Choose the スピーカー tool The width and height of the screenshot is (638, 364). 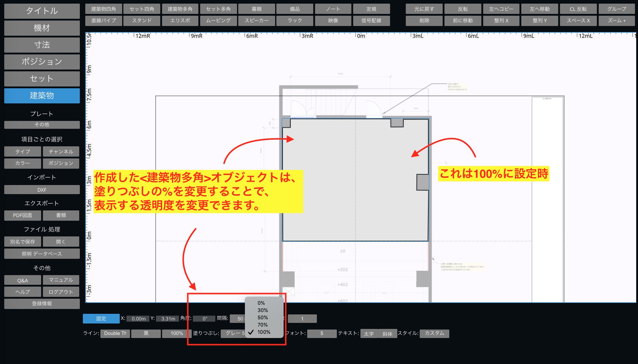click(x=257, y=21)
